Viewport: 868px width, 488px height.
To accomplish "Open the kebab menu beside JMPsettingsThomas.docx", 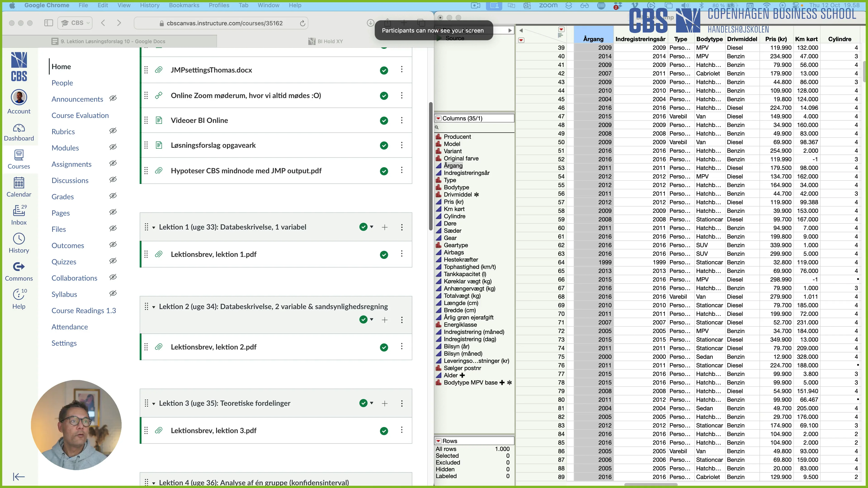I will coord(402,70).
